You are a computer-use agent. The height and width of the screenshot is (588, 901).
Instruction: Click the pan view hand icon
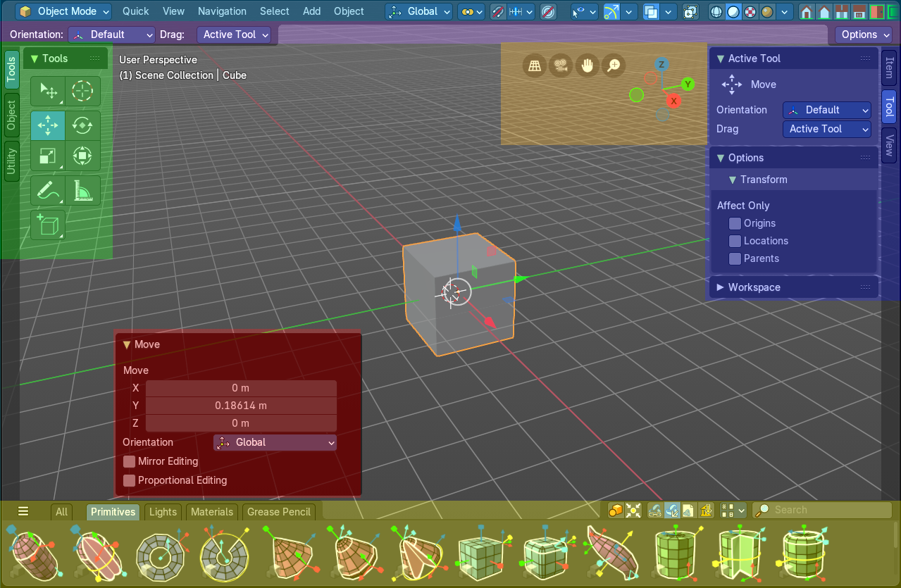(588, 65)
